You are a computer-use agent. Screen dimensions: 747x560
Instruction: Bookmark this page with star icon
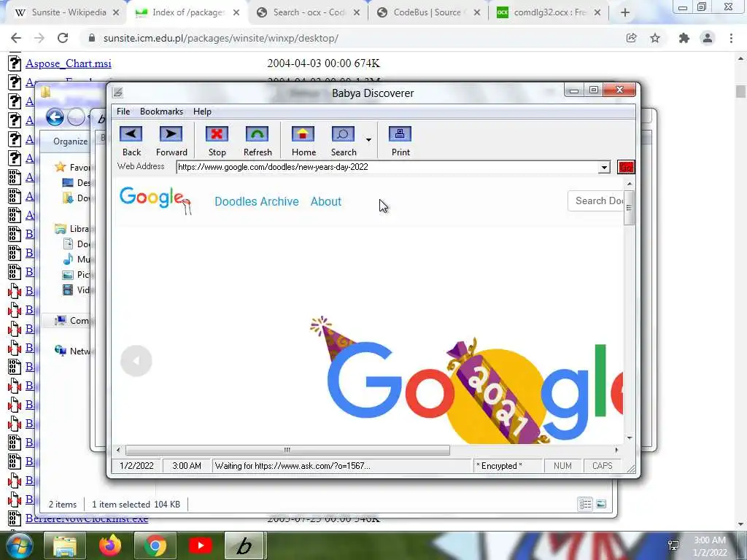[x=655, y=38]
